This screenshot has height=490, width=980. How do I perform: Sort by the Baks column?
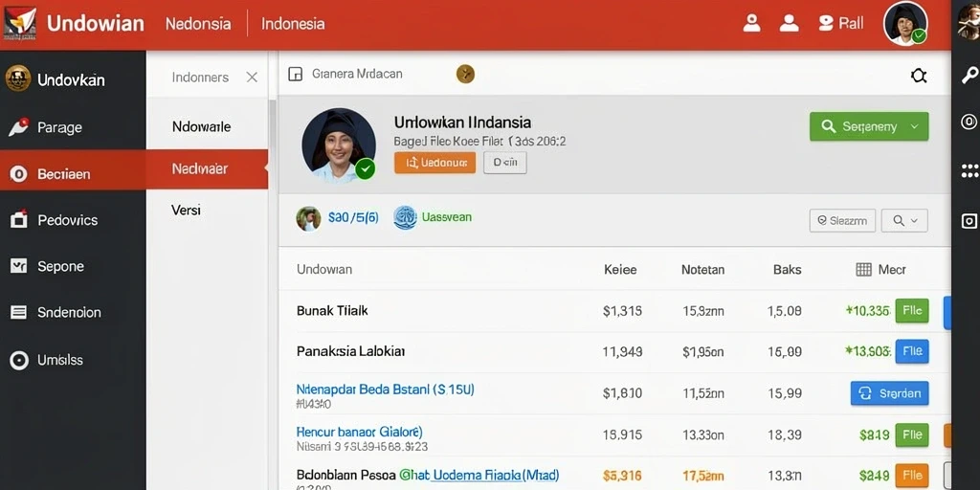788,270
